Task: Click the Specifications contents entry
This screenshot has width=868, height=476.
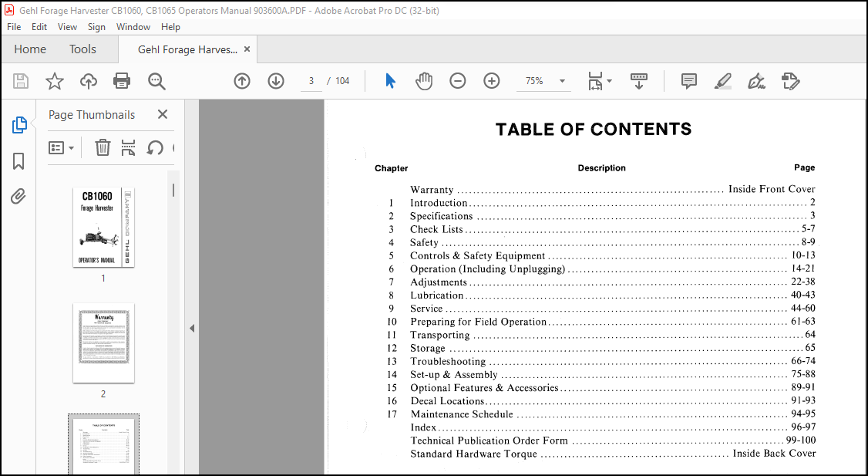Action: 441,216
